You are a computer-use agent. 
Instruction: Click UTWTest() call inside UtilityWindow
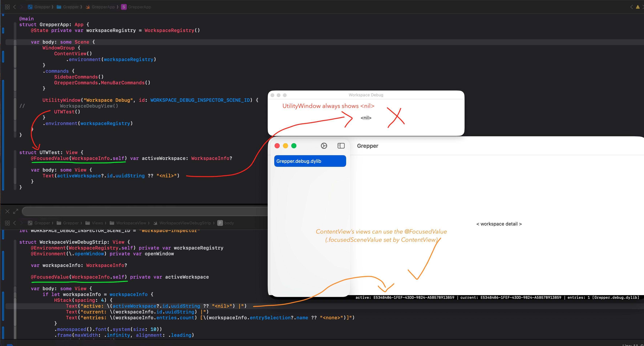click(x=67, y=112)
